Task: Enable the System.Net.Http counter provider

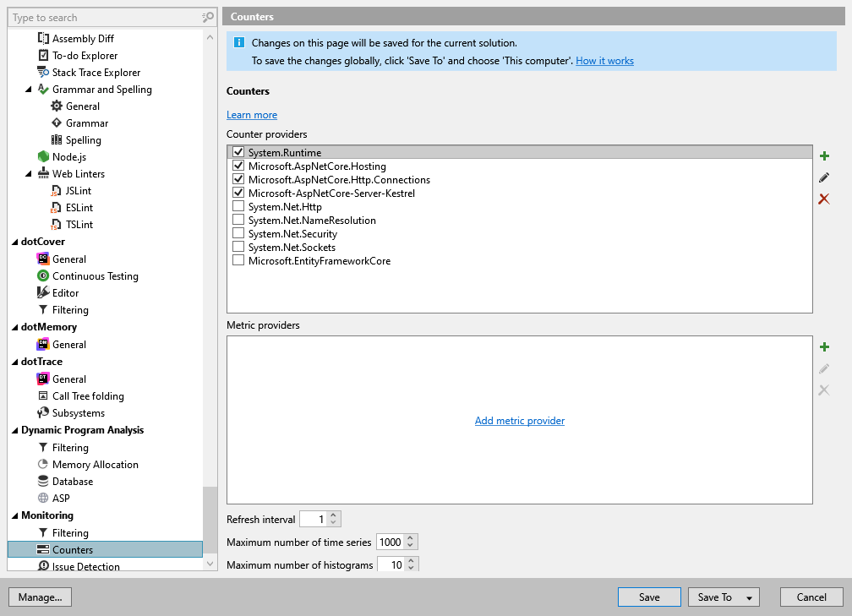Action: click(238, 206)
